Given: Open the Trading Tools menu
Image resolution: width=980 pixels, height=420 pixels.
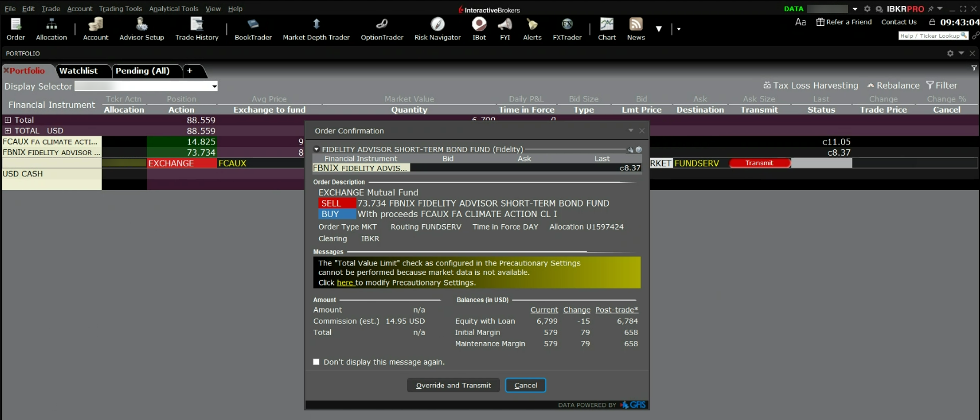Looking at the screenshot, I should (120, 9).
